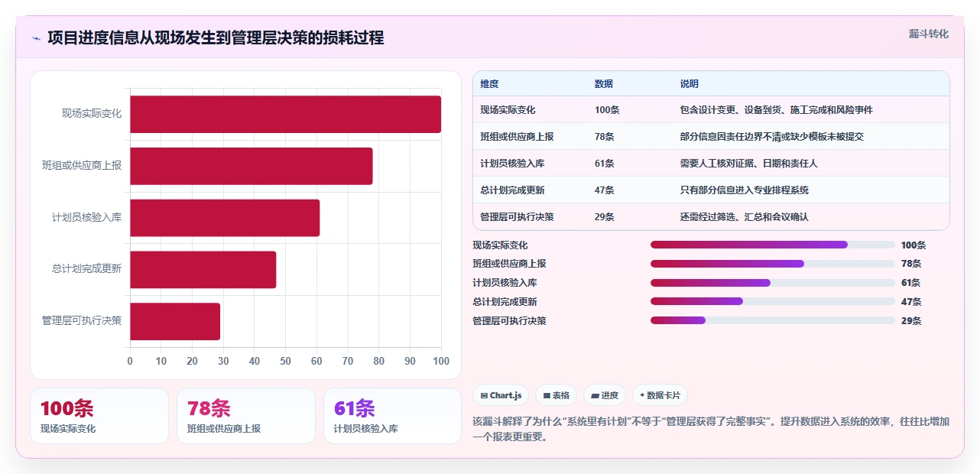Open the 78条 班组或供应商上报 stat card

246,416
